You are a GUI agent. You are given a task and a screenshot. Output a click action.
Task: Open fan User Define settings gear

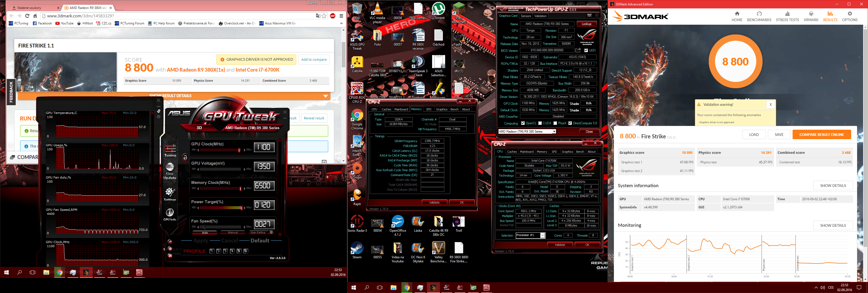pyautogui.click(x=271, y=232)
